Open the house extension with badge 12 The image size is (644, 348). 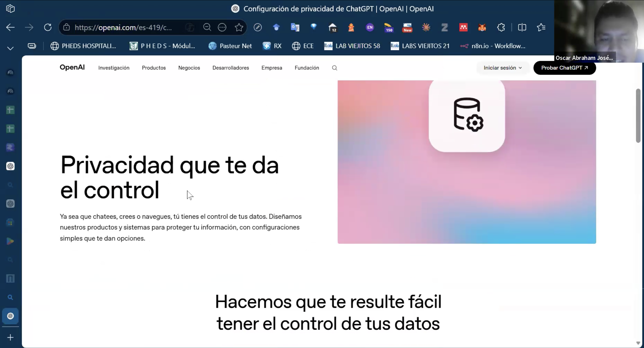[x=333, y=28]
